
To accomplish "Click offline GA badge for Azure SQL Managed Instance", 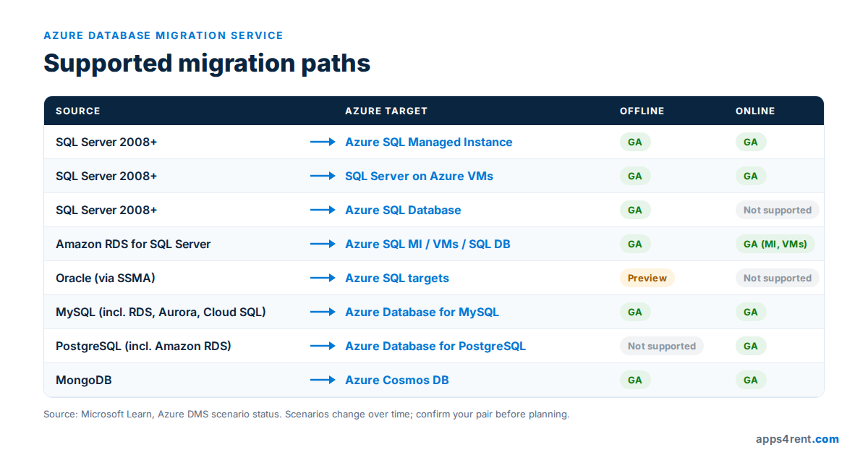I will click(635, 142).
